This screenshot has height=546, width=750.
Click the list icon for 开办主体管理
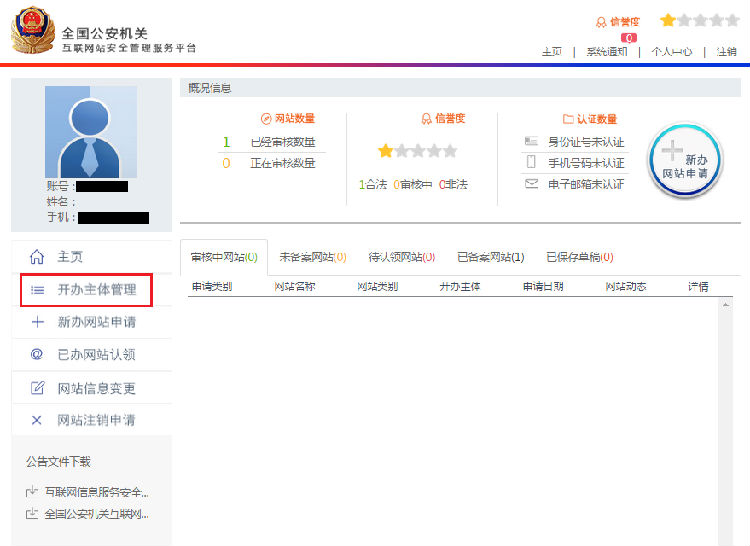tap(37, 290)
